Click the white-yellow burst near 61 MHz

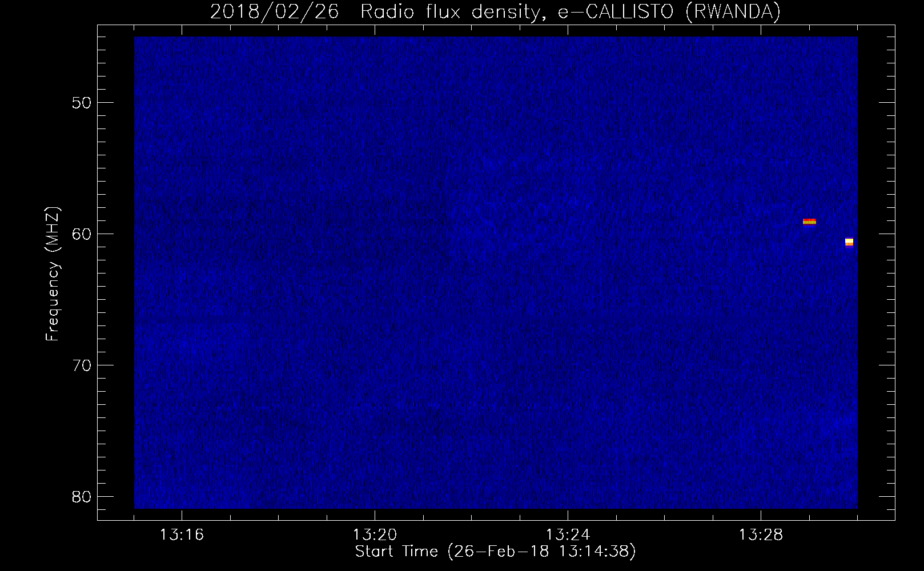849,242
